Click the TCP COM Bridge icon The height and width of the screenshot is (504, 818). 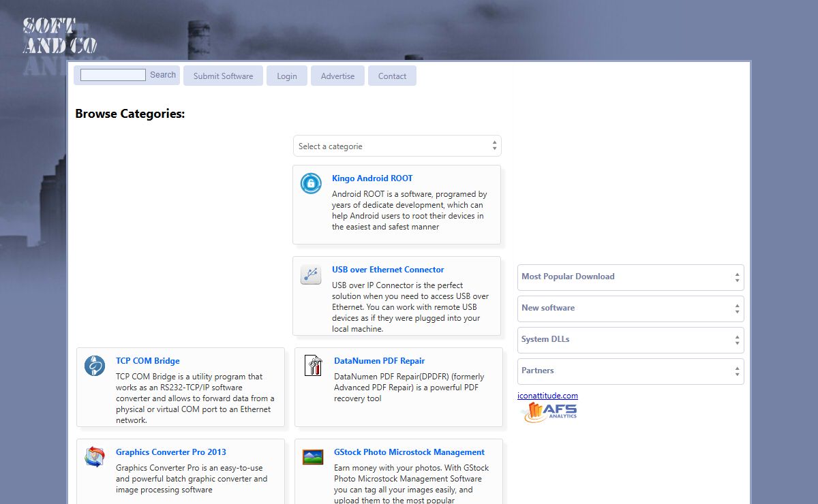(x=95, y=366)
